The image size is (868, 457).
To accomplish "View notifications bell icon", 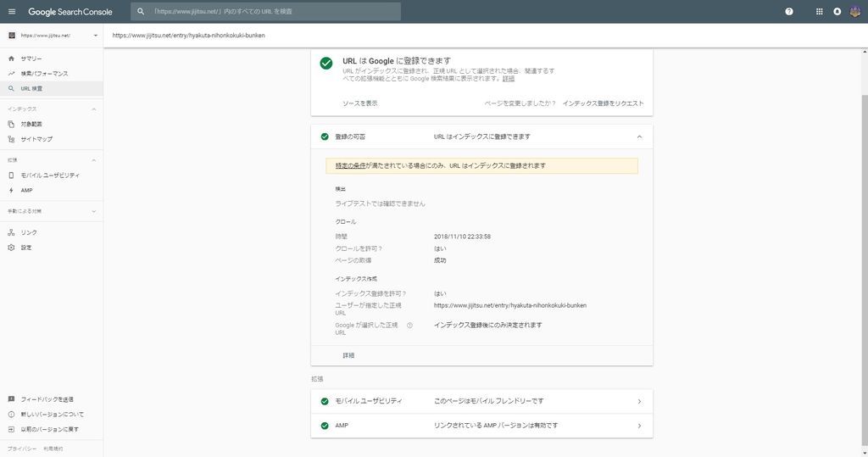I will coord(837,12).
